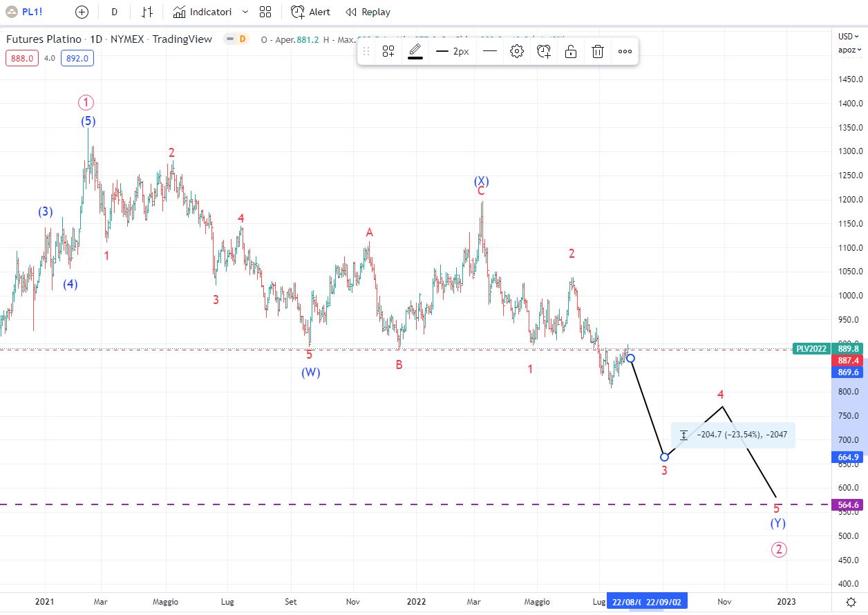Click the 22/09/02 date label on time axis
868x615 pixels.
click(664, 602)
